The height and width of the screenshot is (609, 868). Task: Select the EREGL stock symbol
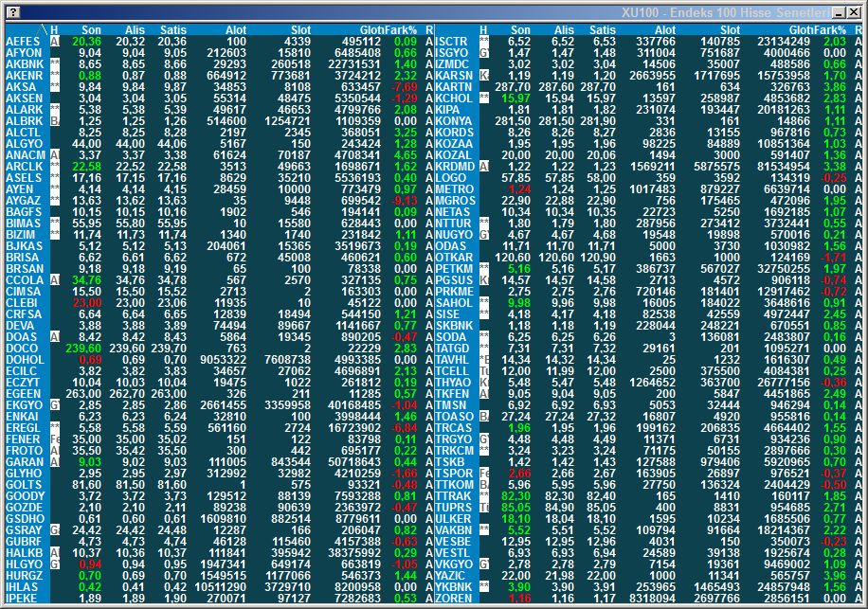point(23,427)
